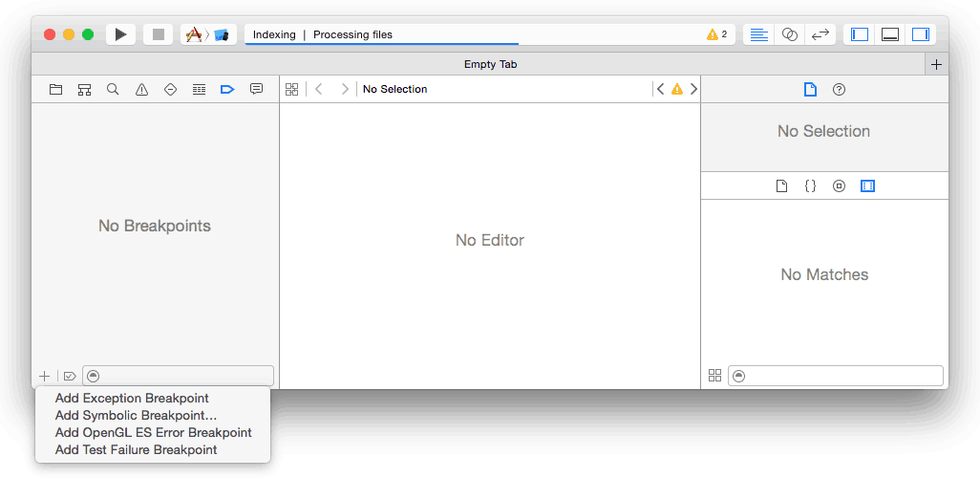Add a new tab with plus button

[936, 64]
